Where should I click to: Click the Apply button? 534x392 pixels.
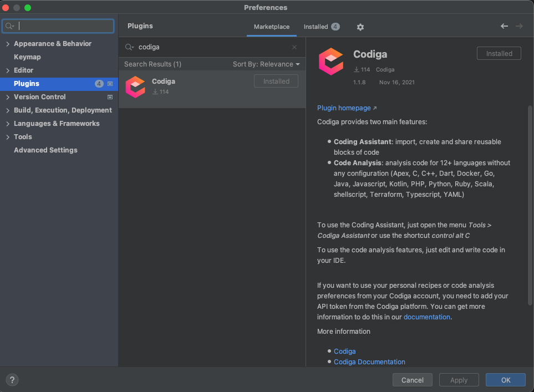(459, 380)
